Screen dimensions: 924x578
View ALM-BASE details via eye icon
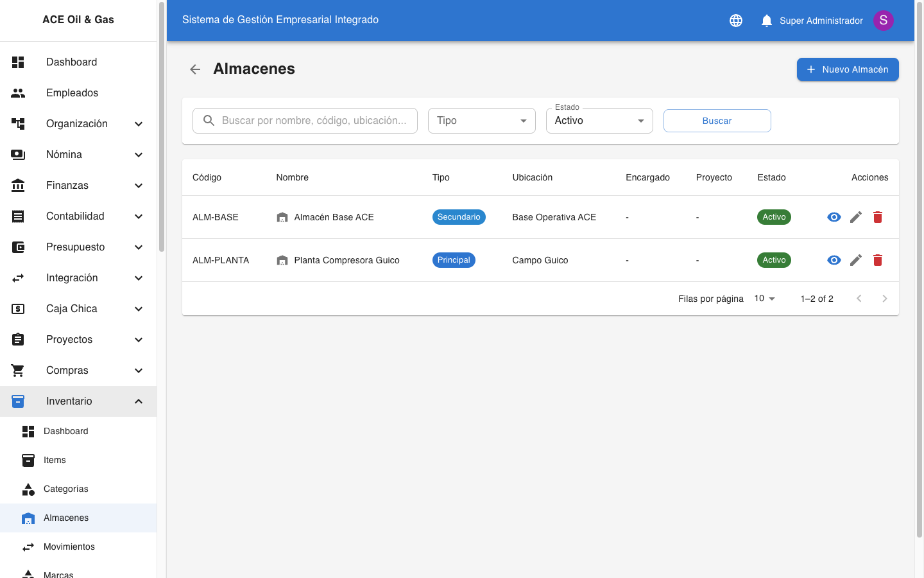tap(834, 217)
